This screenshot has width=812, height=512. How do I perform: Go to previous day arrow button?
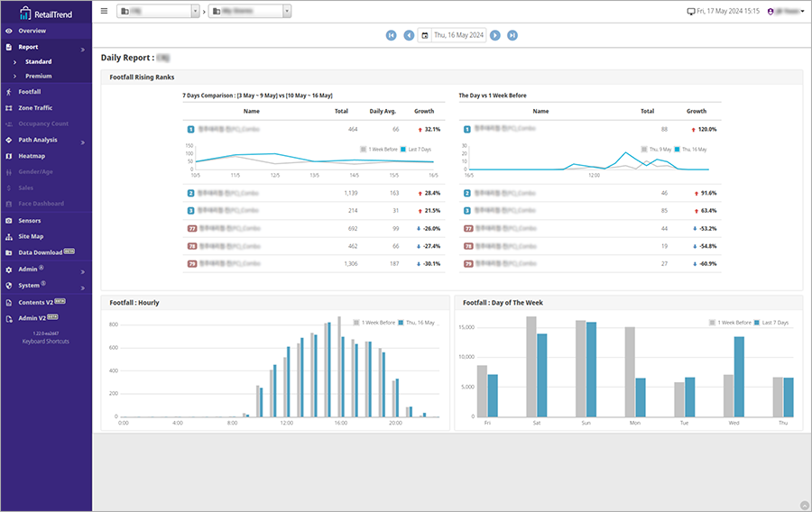tap(409, 35)
